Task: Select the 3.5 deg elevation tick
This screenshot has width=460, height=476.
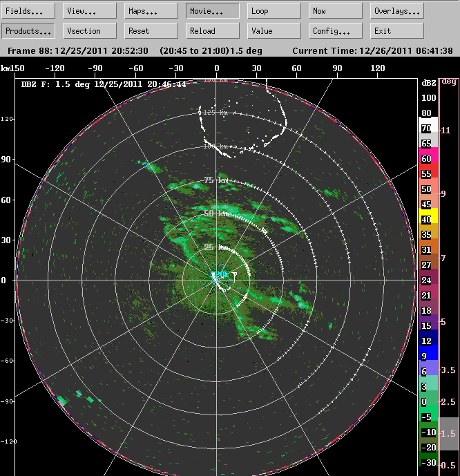Action: 448,370
